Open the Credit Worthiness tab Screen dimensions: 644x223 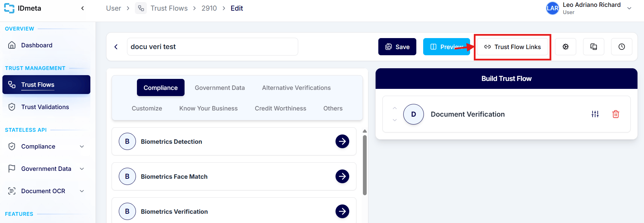[x=280, y=108]
